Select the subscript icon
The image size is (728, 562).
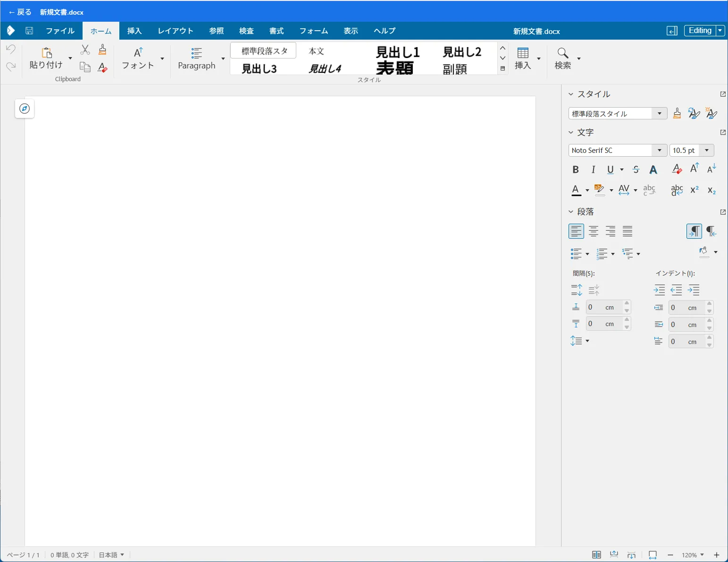click(x=711, y=190)
